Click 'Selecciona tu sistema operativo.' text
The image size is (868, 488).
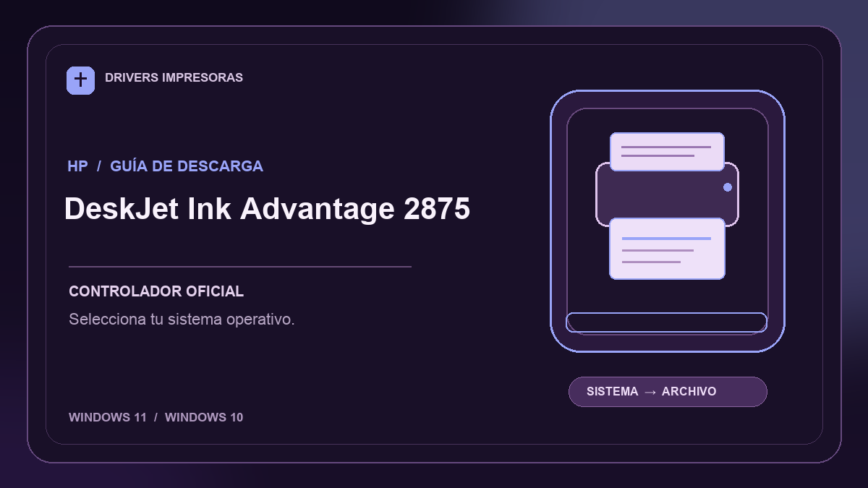(x=182, y=319)
